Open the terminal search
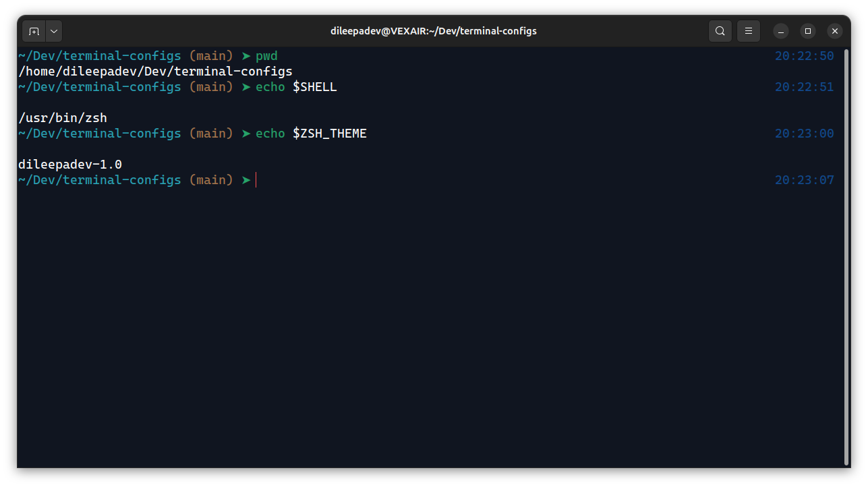The width and height of the screenshot is (868, 487). coord(720,31)
